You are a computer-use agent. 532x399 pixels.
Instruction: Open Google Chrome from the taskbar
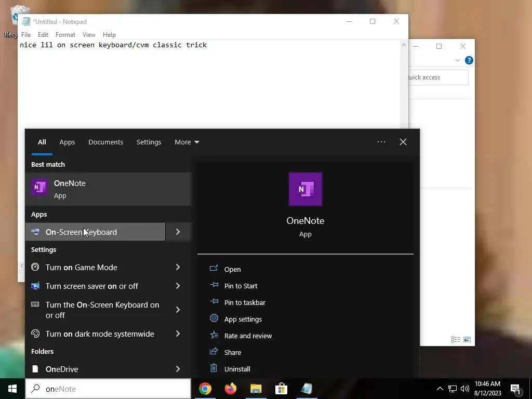[x=205, y=389]
